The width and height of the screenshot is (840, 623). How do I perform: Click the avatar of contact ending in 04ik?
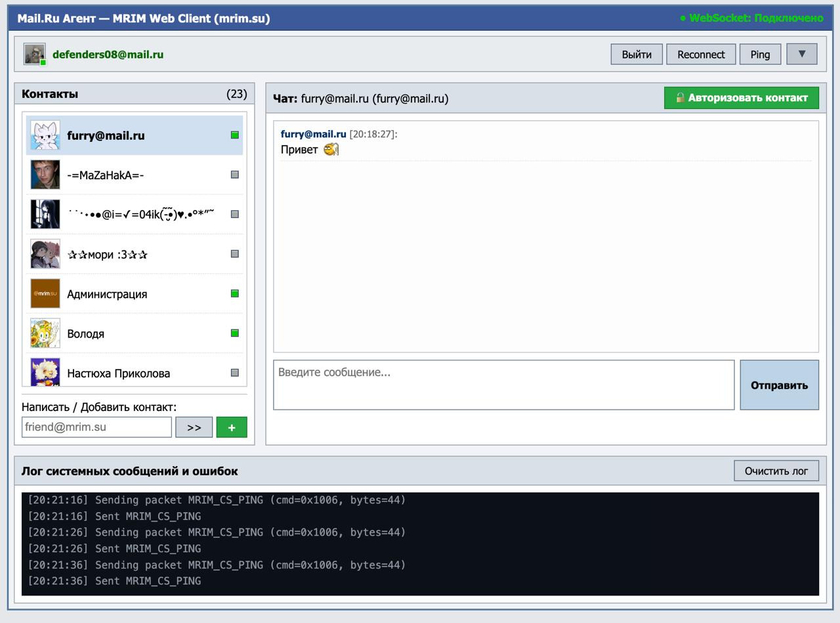point(45,214)
